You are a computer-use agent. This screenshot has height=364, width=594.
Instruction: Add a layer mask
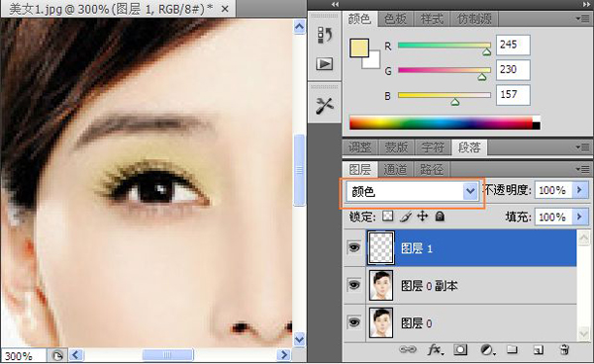coord(460,349)
